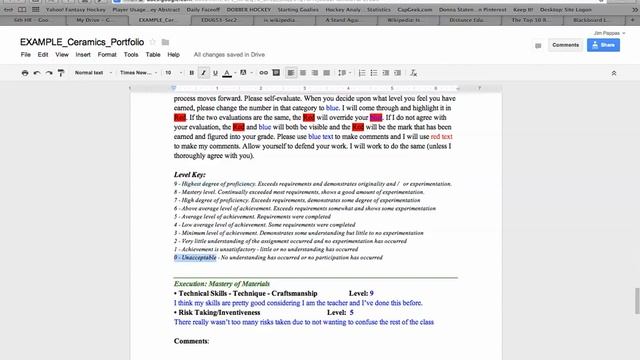Decrease the paragraph indent
The height and width of the screenshot is (360, 640).
point(386,73)
